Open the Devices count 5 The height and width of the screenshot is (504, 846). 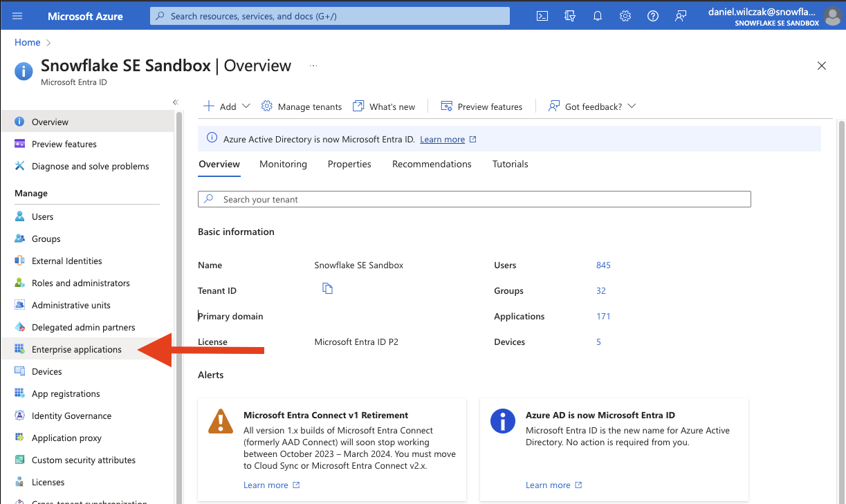pyautogui.click(x=598, y=342)
